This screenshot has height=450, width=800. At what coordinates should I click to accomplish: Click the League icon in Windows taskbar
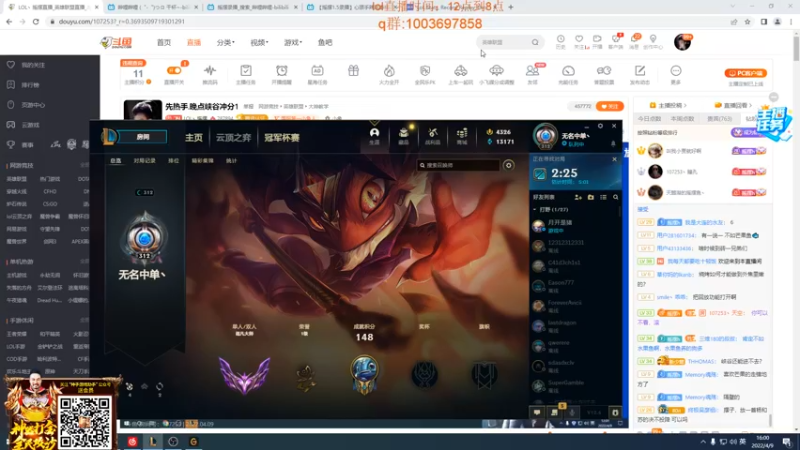click(153, 442)
